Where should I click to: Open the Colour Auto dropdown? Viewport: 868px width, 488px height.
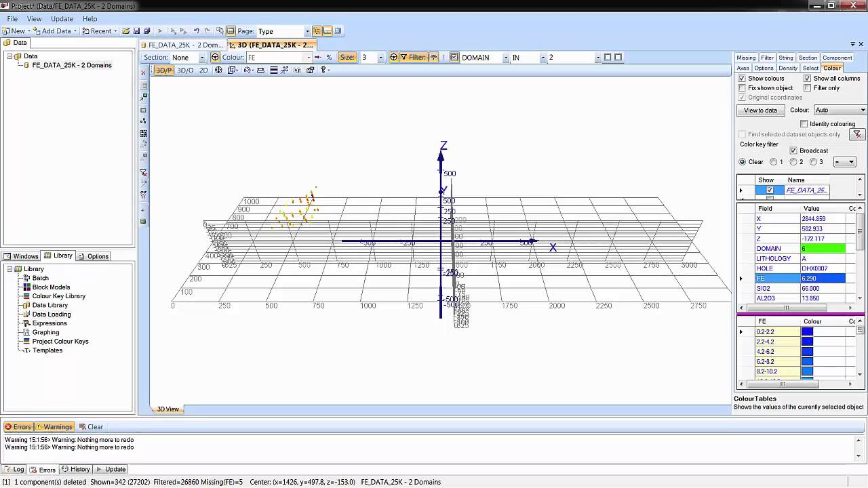coord(863,110)
